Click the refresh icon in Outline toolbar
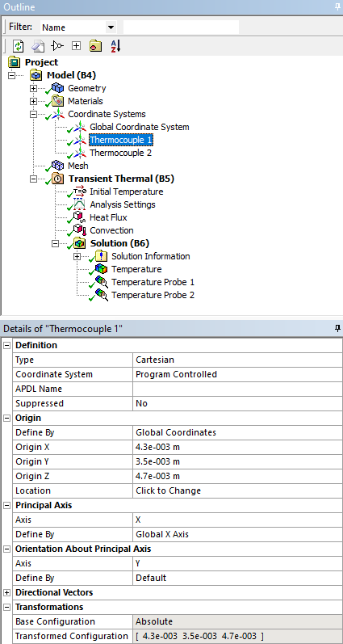The height and width of the screenshot is (644, 343). 19,46
